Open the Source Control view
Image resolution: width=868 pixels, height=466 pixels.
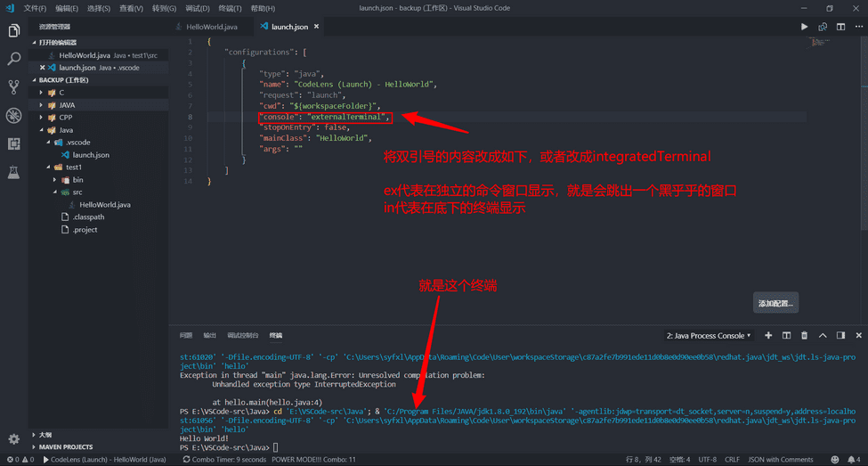(13, 86)
